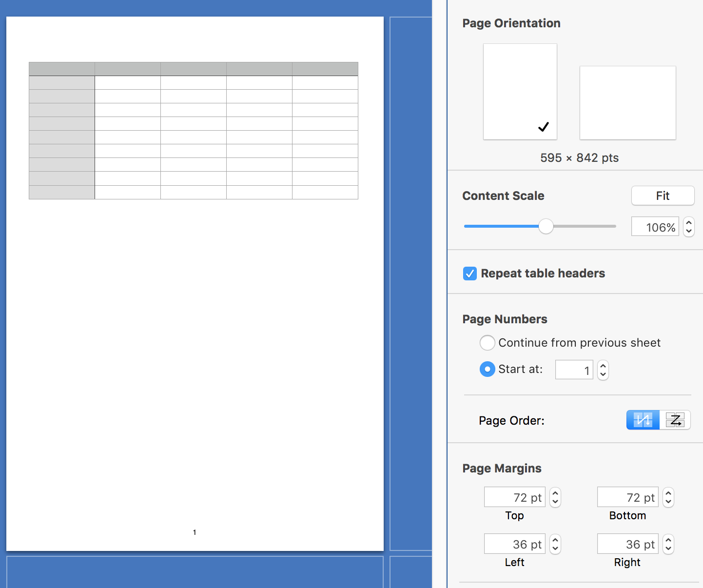Click the Top margin field

(x=515, y=497)
